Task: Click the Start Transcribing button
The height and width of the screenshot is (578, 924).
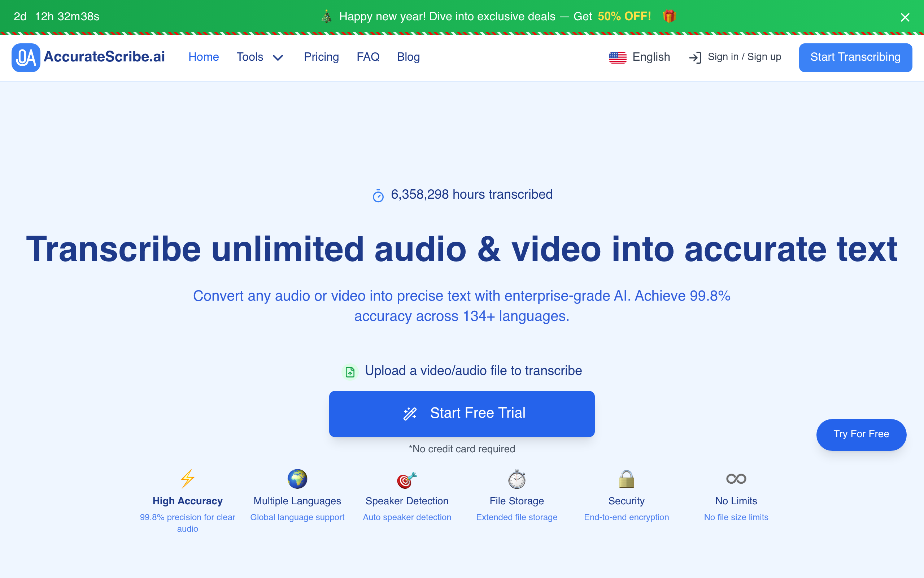Action: click(856, 57)
